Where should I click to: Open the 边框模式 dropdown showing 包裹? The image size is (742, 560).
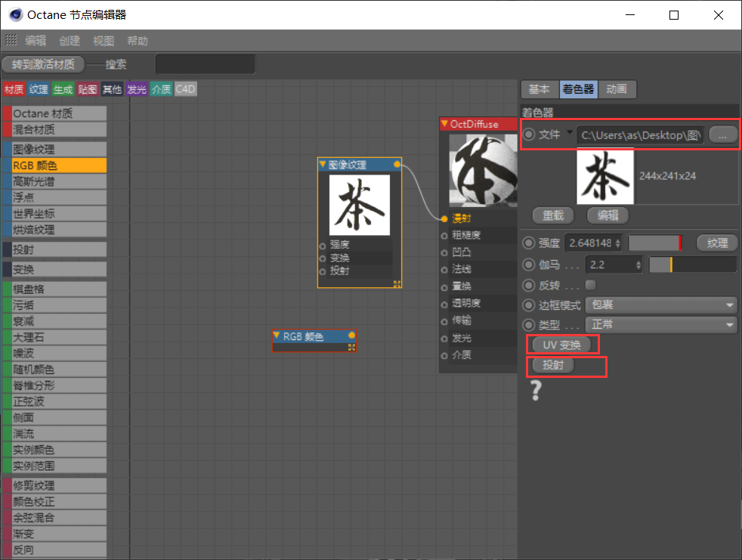pos(660,305)
